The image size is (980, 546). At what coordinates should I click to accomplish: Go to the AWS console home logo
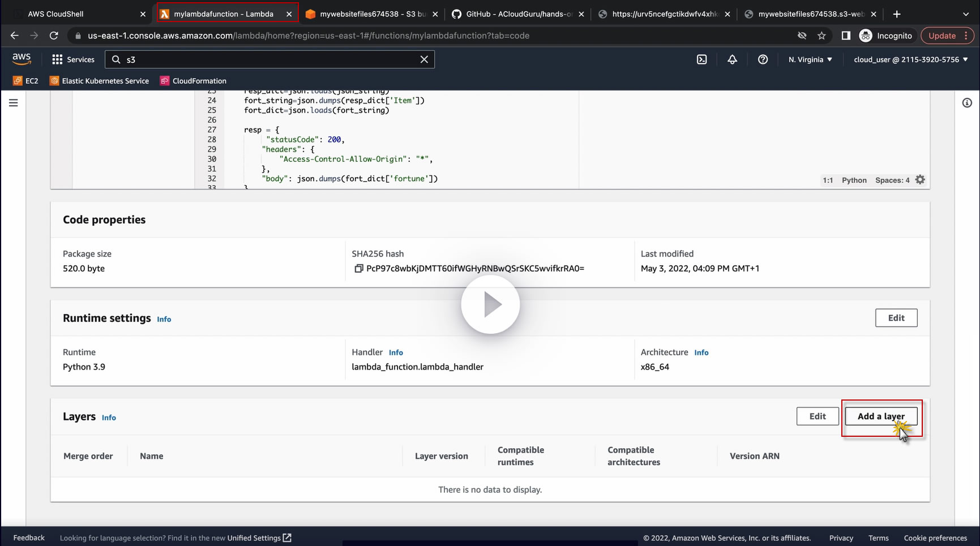(22, 59)
